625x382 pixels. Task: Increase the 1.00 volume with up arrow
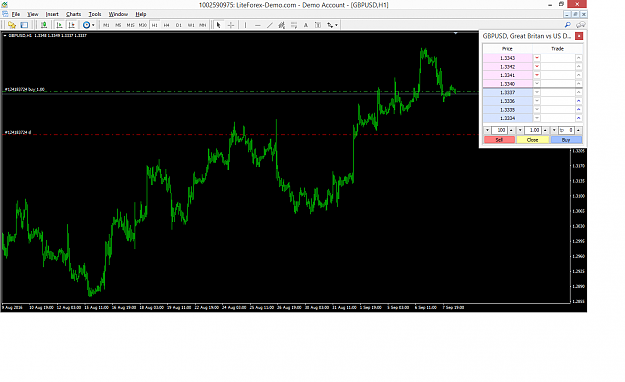[x=545, y=130]
